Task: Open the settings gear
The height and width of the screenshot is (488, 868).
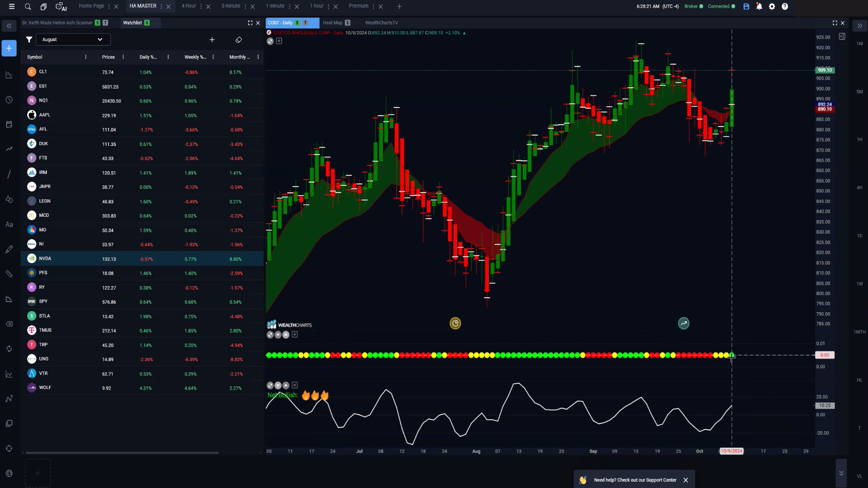Action: tap(772, 6)
